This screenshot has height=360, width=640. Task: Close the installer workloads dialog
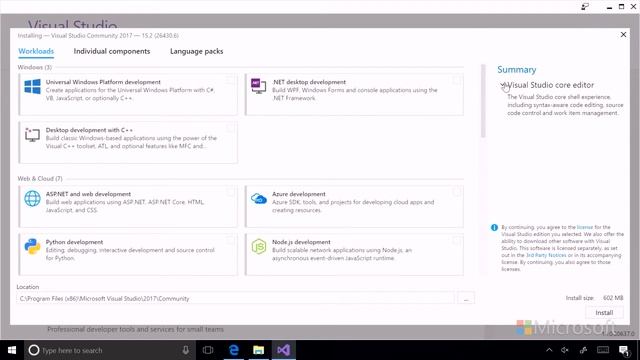[x=623, y=35]
